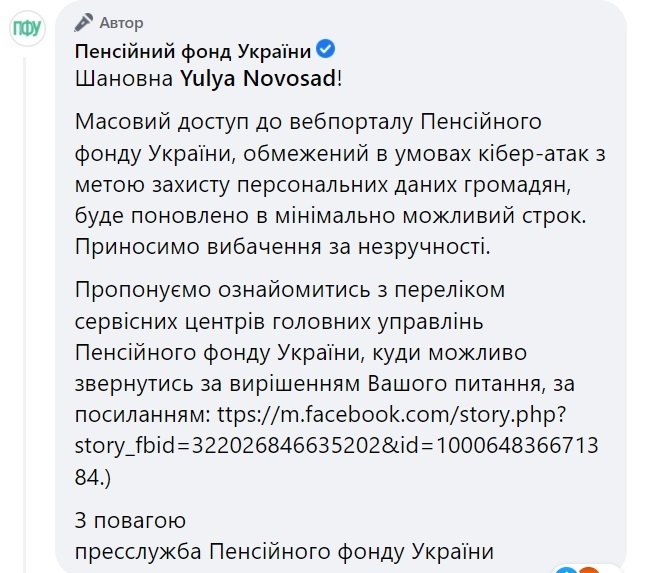
Task: Click the word посиланням before the URL
Action: tap(142, 415)
